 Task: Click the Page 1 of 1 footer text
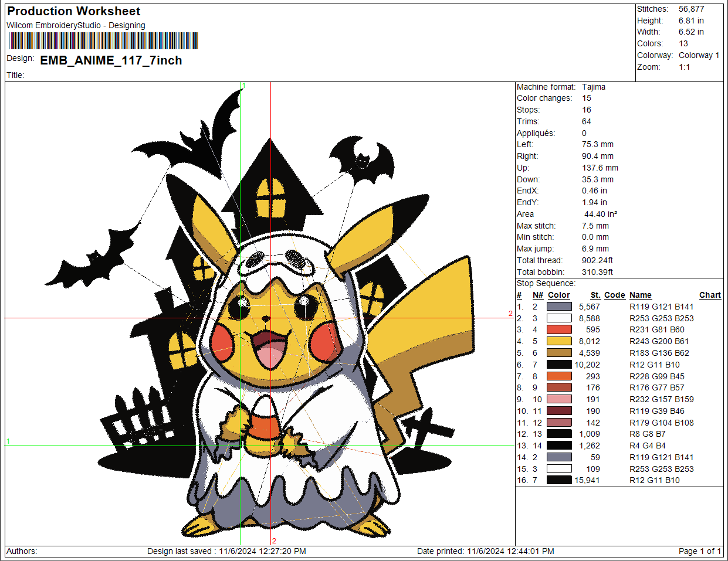coord(699,551)
